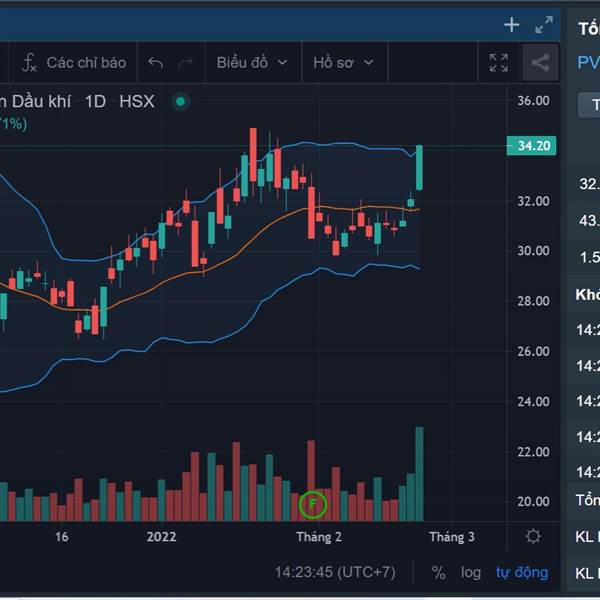The width and height of the screenshot is (600, 600).
Task: Toggle log scale mode
Action: click(471, 573)
